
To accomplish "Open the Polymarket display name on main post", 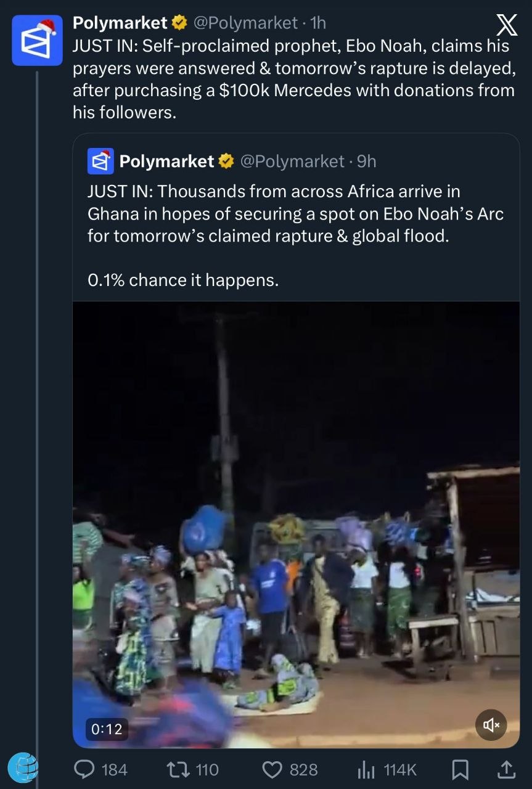I will 120,23.
